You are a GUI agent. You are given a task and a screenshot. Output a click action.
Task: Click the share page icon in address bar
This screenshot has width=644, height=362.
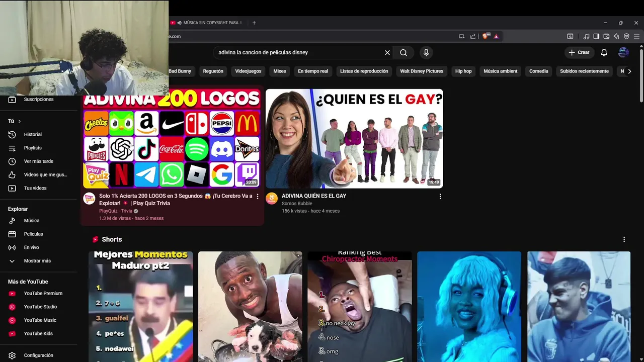pyautogui.click(x=473, y=36)
